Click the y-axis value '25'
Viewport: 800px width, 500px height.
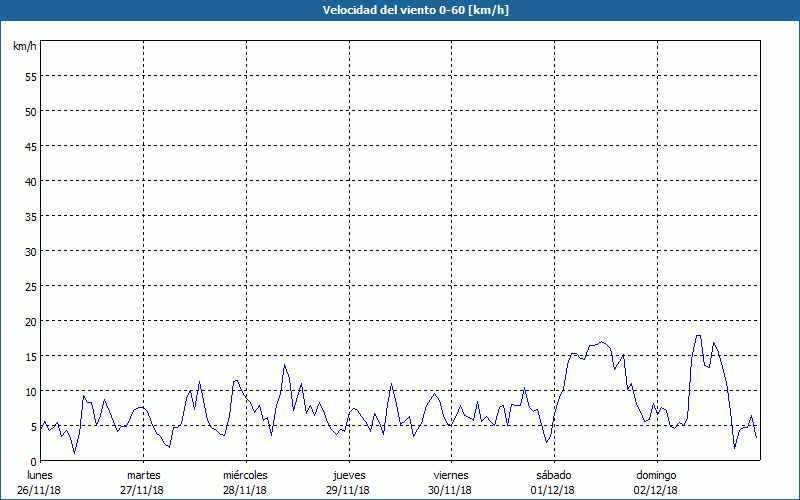coord(31,287)
